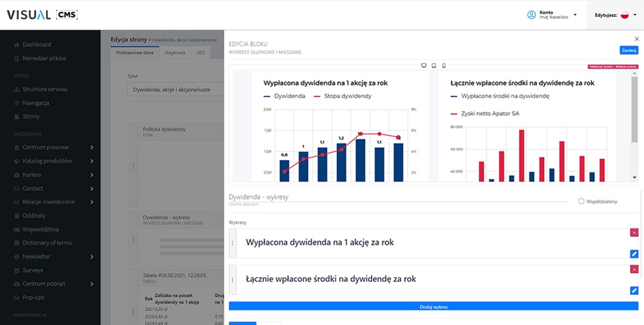Delete chart Łącznie wpłacone środki na dywidendę
The height and width of the screenshot is (325, 644).
tap(634, 269)
